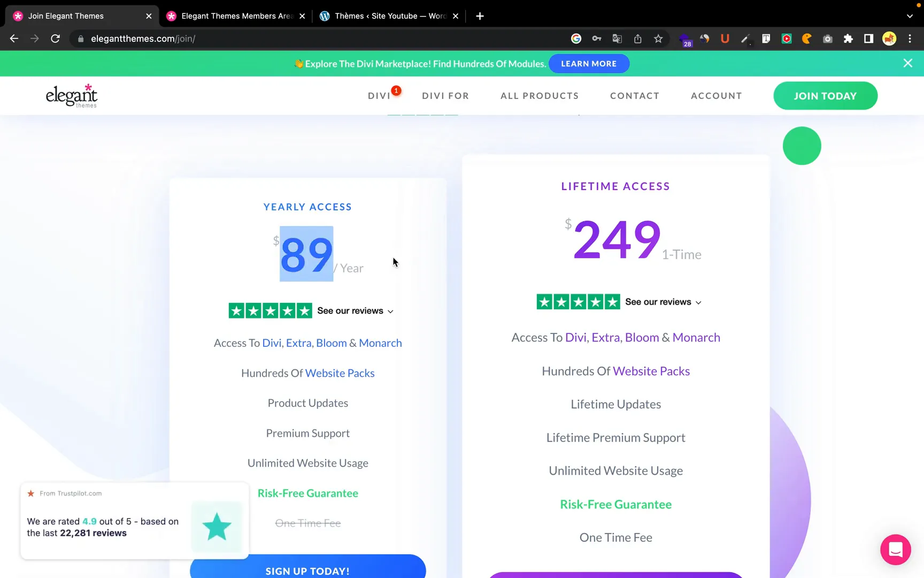
Task: Open the Chrome profile avatar
Action: point(889,39)
